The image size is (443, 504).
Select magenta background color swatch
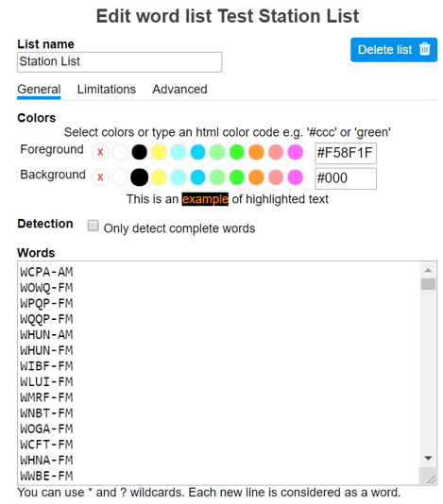(x=296, y=177)
